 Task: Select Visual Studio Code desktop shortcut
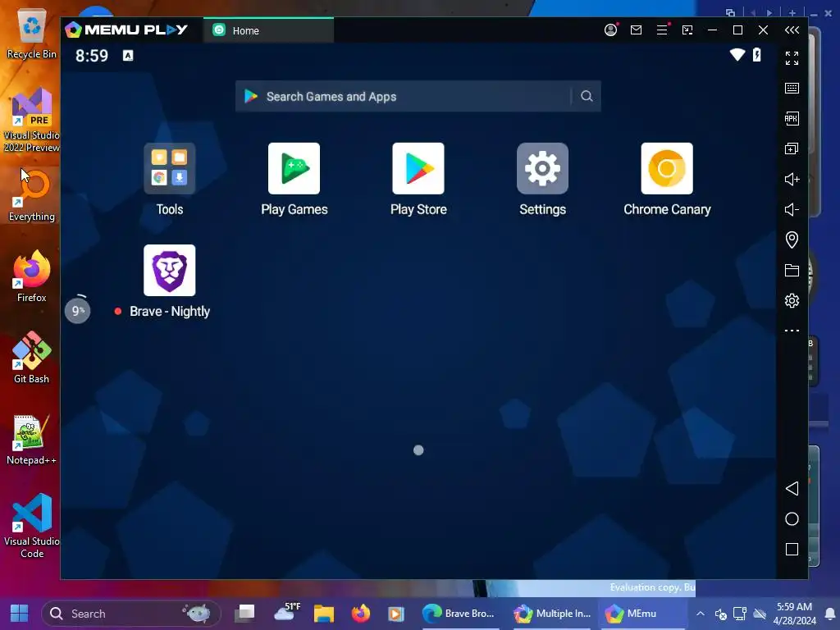pos(32,526)
